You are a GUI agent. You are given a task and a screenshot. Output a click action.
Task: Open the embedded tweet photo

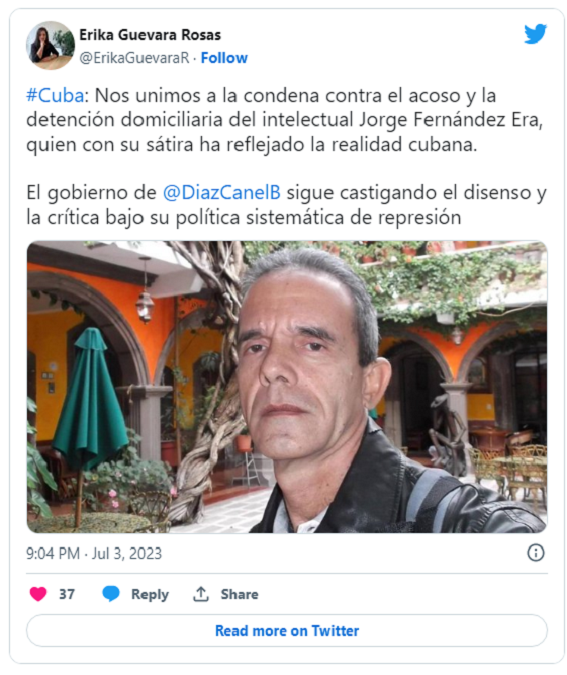[x=287, y=387]
